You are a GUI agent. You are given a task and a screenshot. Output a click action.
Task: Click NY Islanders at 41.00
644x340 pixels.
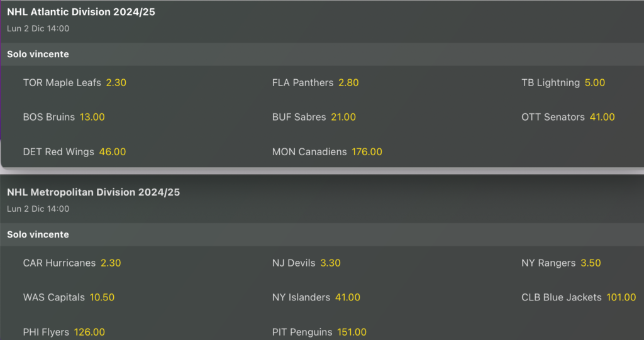[348, 298]
